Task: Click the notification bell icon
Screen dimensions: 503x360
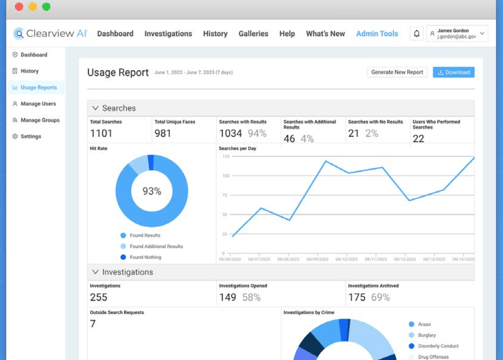Action: [x=416, y=34]
